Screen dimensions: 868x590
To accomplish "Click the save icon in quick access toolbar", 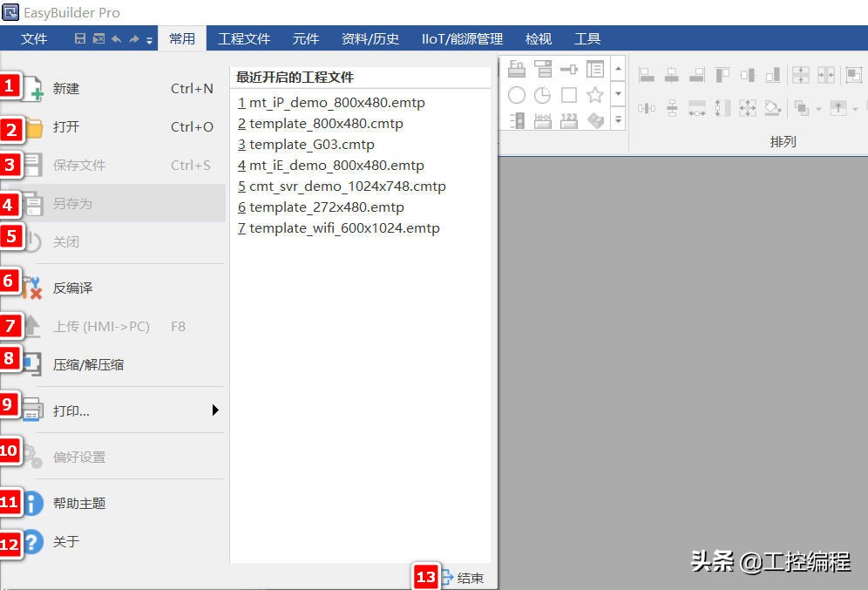I will (x=80, y=38).
